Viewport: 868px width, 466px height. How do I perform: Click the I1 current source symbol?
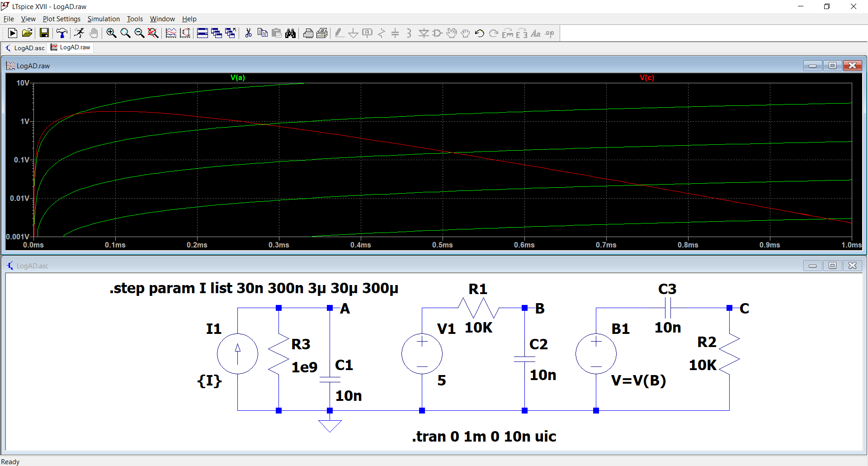click(237, 354)
